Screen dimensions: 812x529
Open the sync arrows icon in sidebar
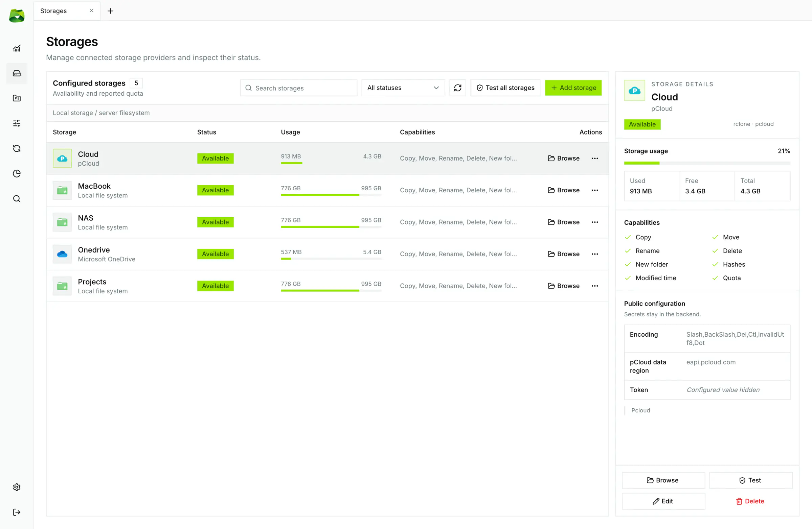(x=16, y=148)
